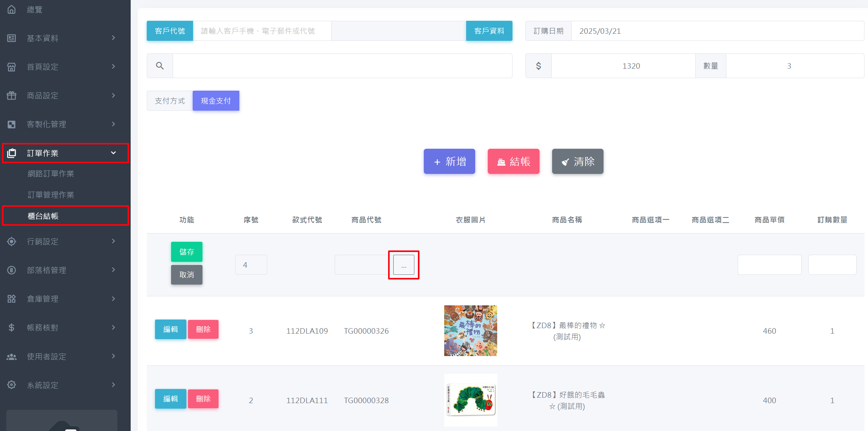Click the green 儲存 save button
Image resolution: width=868 pixels, height=431 pixels.
(186, 252)
